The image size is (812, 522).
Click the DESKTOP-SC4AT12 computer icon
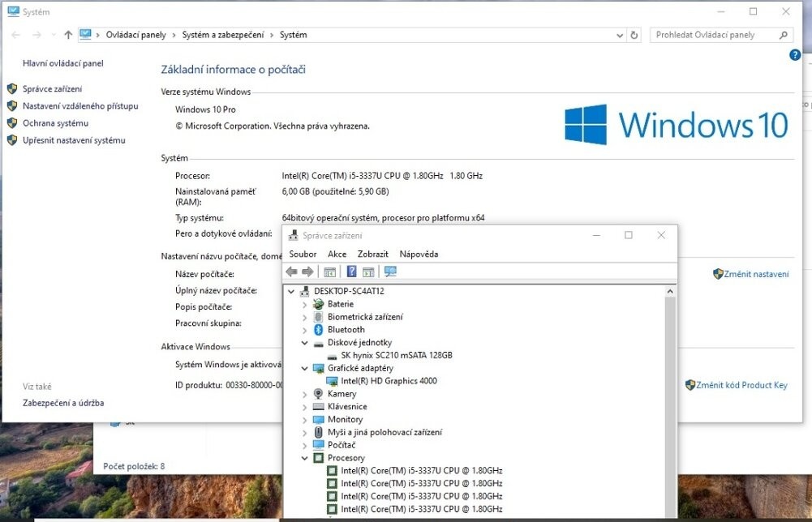[x=305, y=291]
